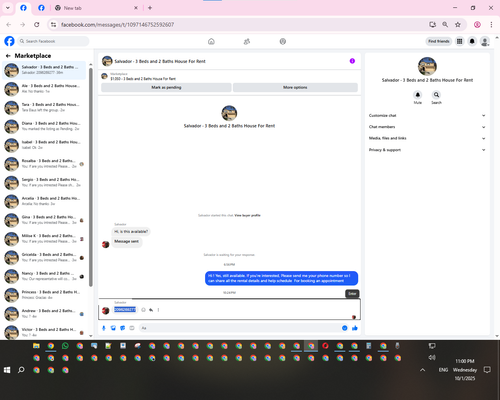Viewport: 500px width, 400px height.
Task: Click Mark as pending button
Action: 166,87
